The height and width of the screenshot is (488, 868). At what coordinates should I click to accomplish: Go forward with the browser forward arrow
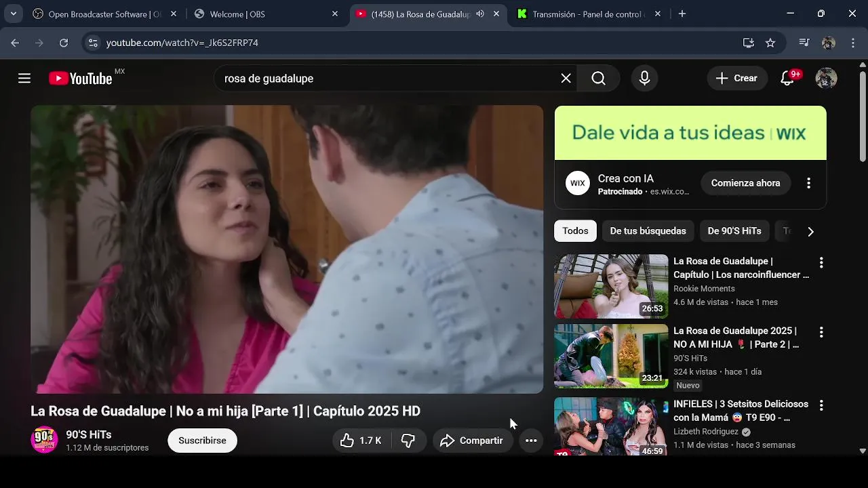pyautogui.click(x=39, y=43)
